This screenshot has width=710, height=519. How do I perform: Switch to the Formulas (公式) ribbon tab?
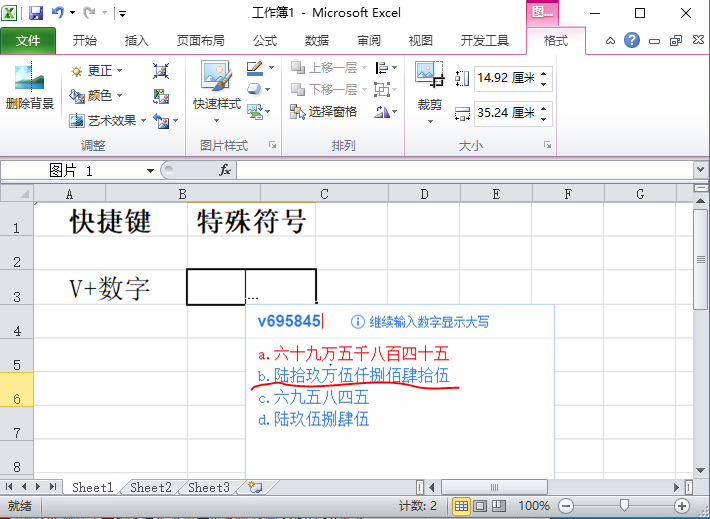264,41
